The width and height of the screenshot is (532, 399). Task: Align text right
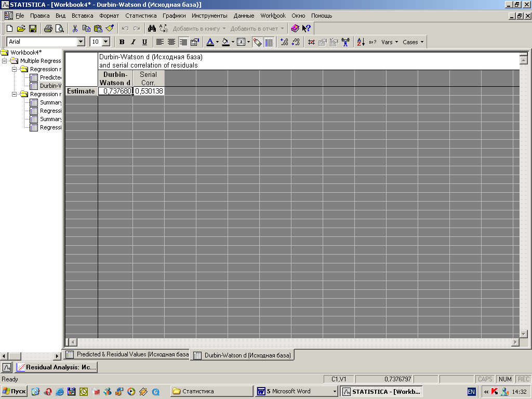[x=183, y=42]
